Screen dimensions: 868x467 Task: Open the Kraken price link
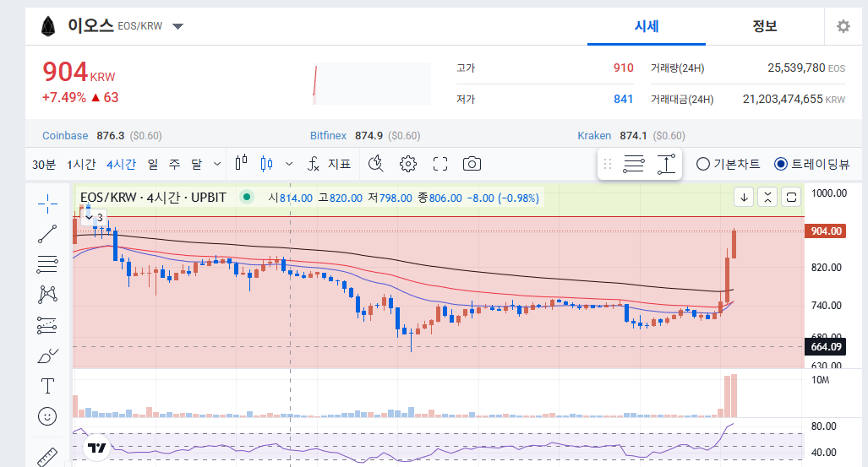pyautogui.click(x=594, y=136)
